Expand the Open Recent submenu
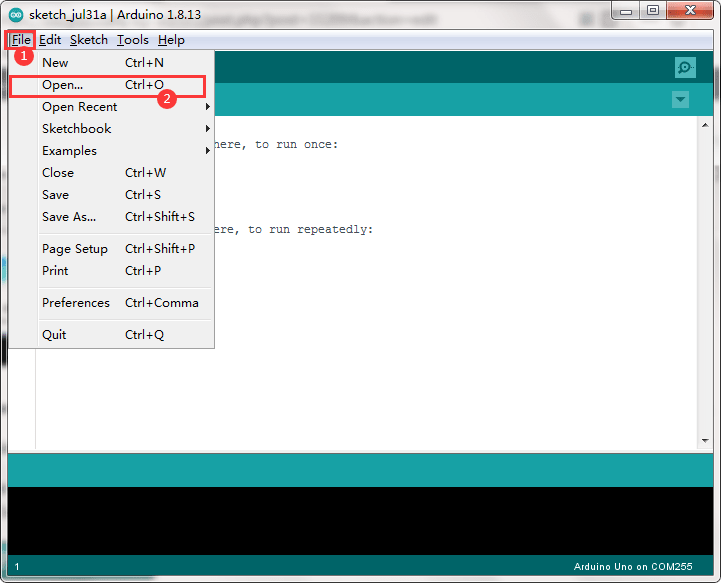 click(111, 107)
